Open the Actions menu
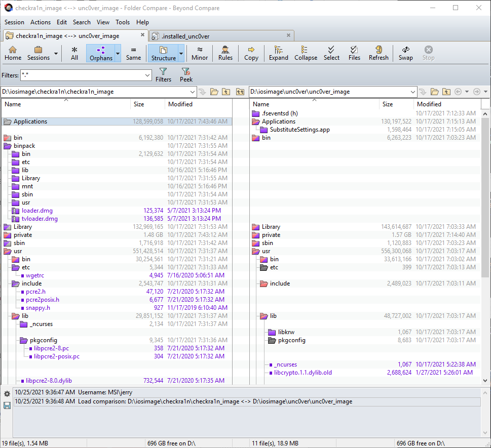The width and height of the screenshot is (491, 448). pyautogui.click(x=41, y=22)
